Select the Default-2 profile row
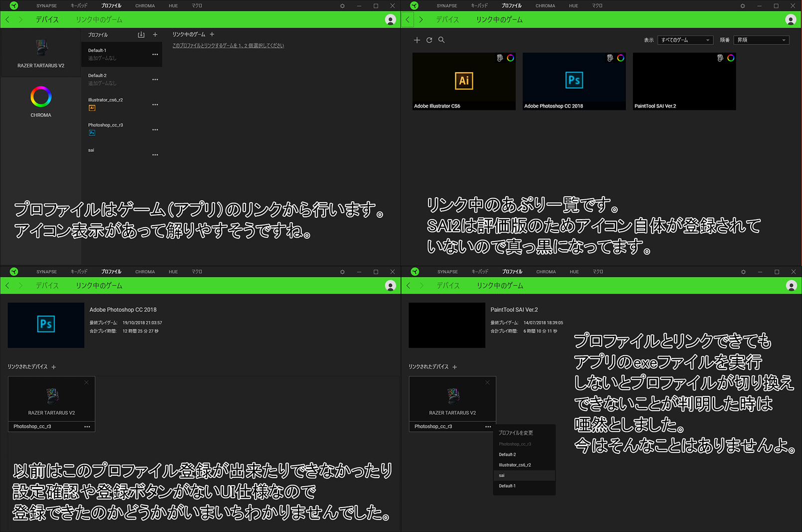Image resolution: width=802 pixels, height=532 pixels. point(122,79)
